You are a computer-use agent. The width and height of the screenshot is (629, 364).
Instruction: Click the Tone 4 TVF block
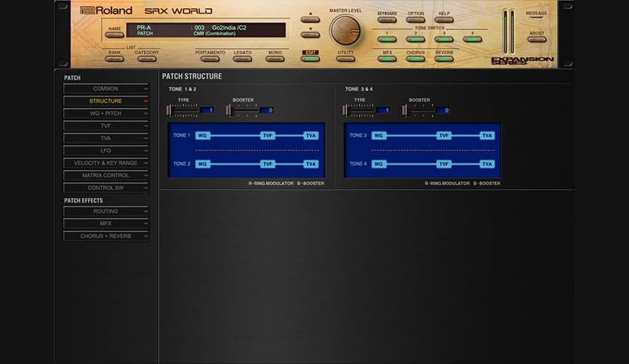click(x=444, y=164)
